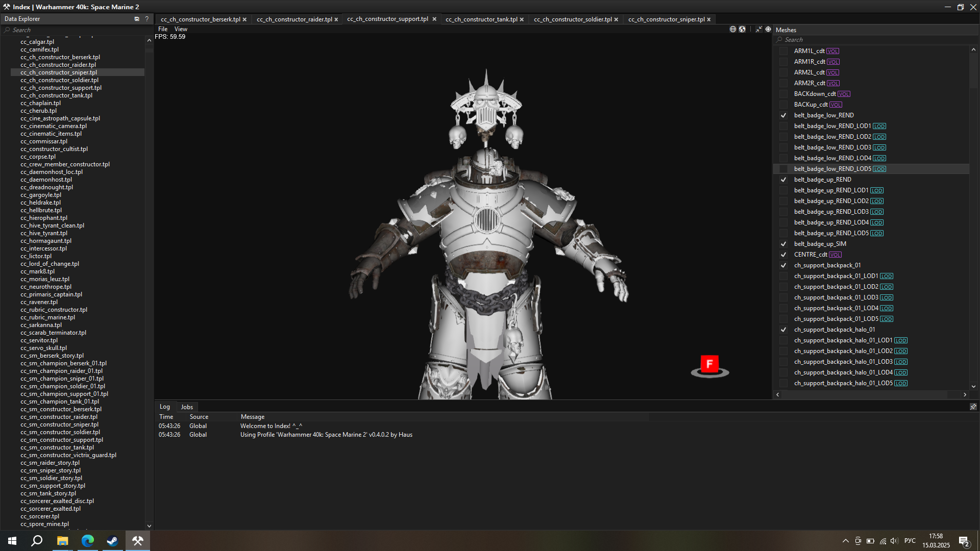The width and height of the screenshot is (980, 551).
Task: Open the help question mark in Data Explorer
Action: tap(146, 19)
